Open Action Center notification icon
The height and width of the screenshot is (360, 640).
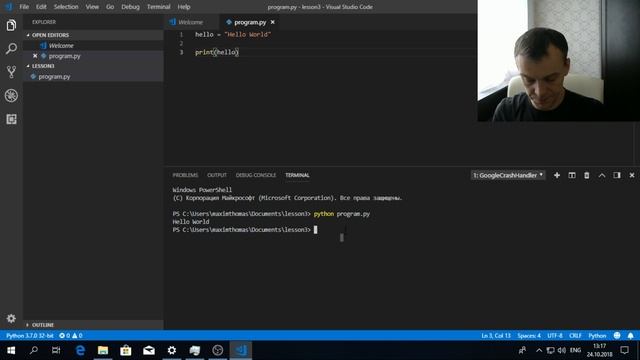tap(624, 350)
